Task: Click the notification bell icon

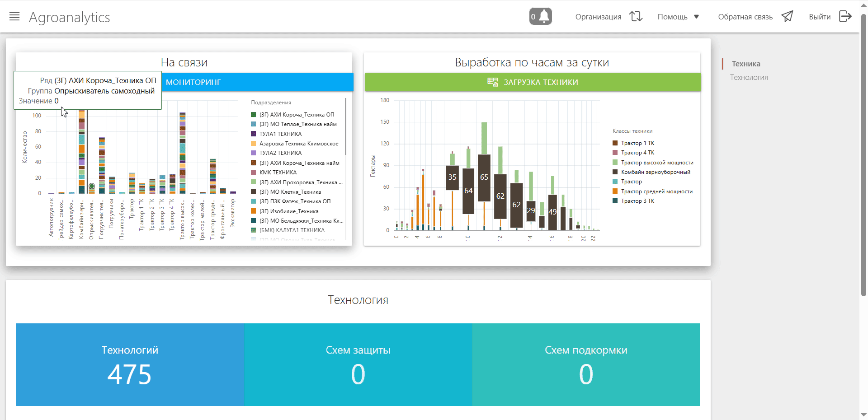Action: 545,16
